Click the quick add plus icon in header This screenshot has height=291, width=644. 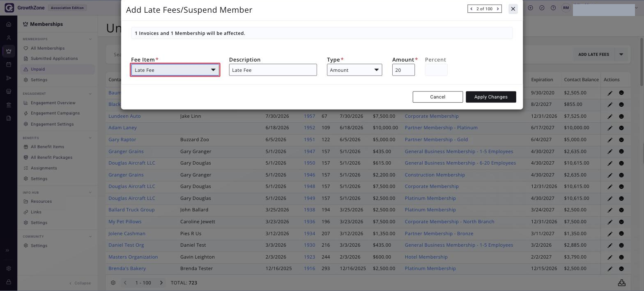[531, 8]
